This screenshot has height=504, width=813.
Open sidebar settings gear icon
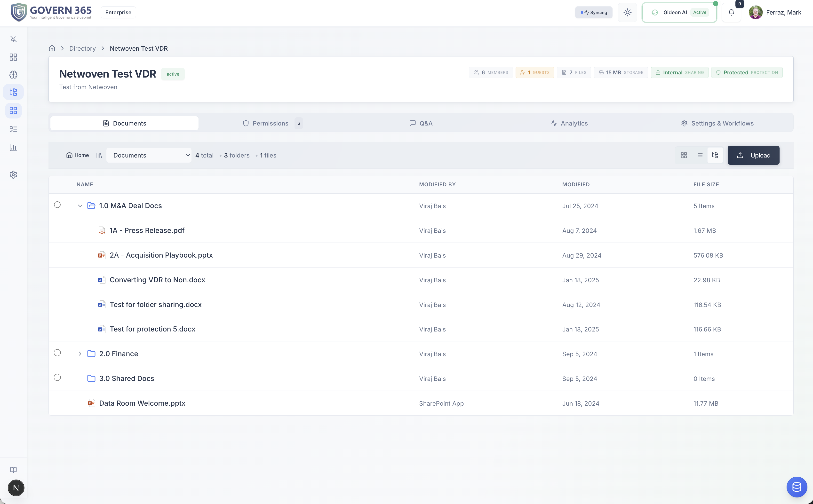13,175
